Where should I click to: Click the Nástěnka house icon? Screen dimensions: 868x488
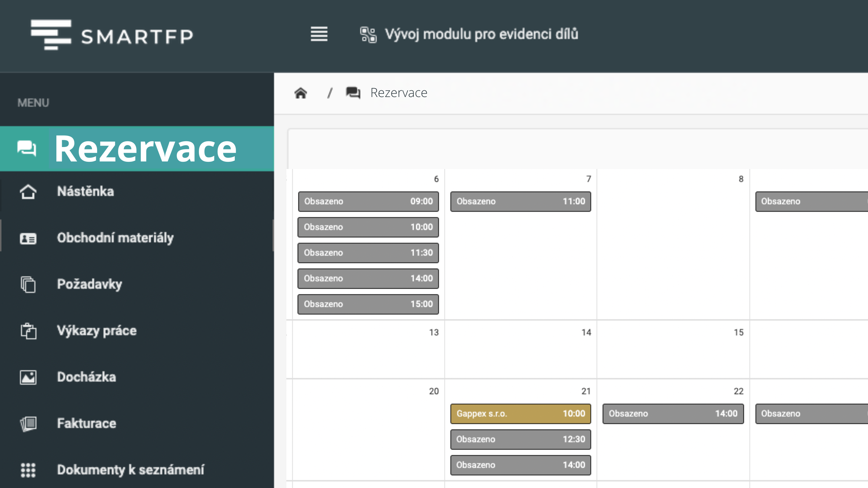click(x=28, y=192)
